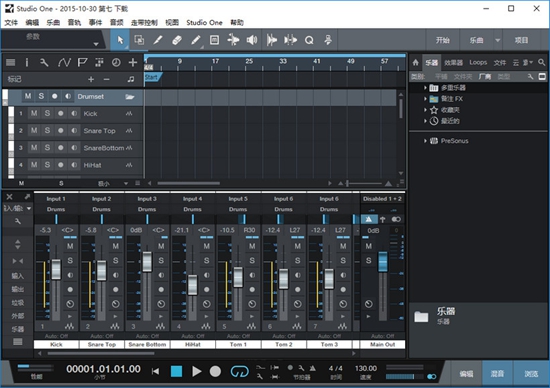Open track list wrench options
Screen dimensions: 550x388
(x=44, y=62)
